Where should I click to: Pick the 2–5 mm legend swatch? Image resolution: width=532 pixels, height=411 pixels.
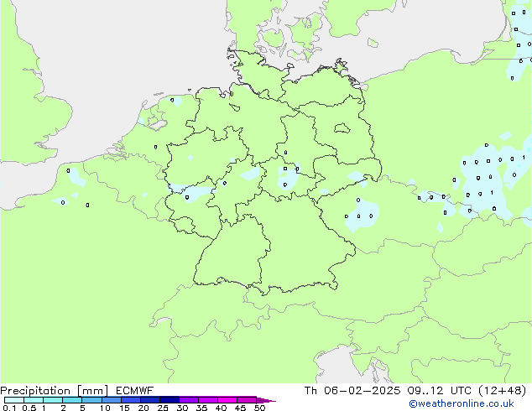point(72,400)
